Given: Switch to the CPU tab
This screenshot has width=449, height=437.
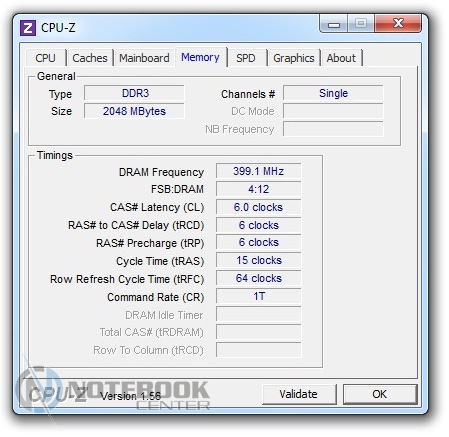Looking at the screenshot, I should (46, 58).
